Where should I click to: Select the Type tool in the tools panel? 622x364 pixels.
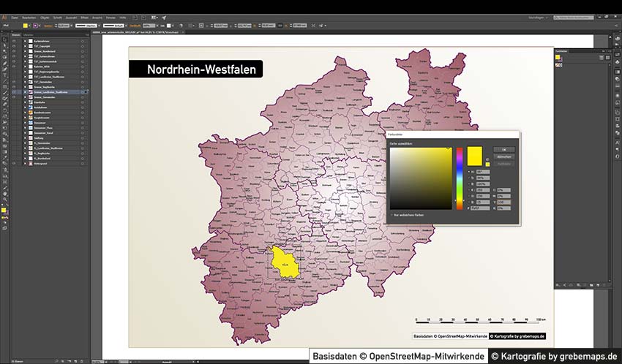[x=4, y=75]
